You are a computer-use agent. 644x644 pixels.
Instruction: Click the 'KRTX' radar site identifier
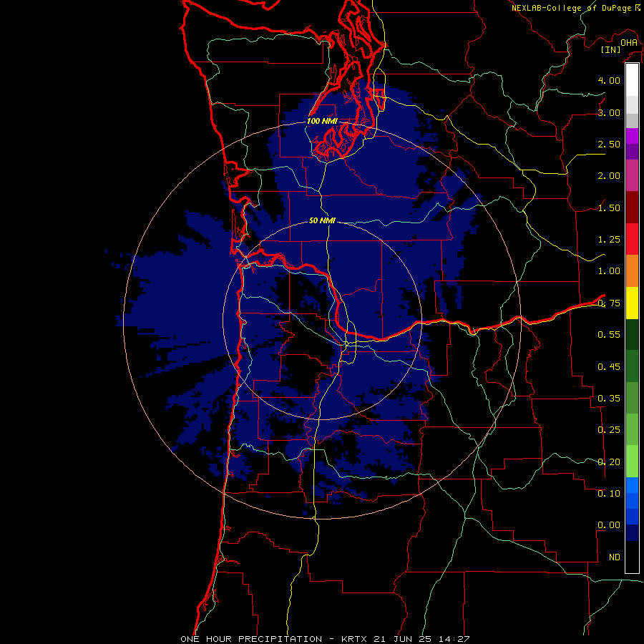355,639
